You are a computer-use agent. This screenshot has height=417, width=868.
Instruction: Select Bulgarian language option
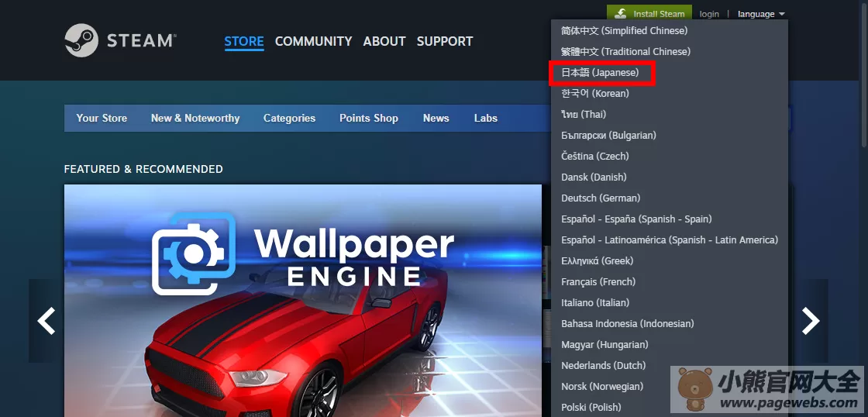(x=670, y=135)
